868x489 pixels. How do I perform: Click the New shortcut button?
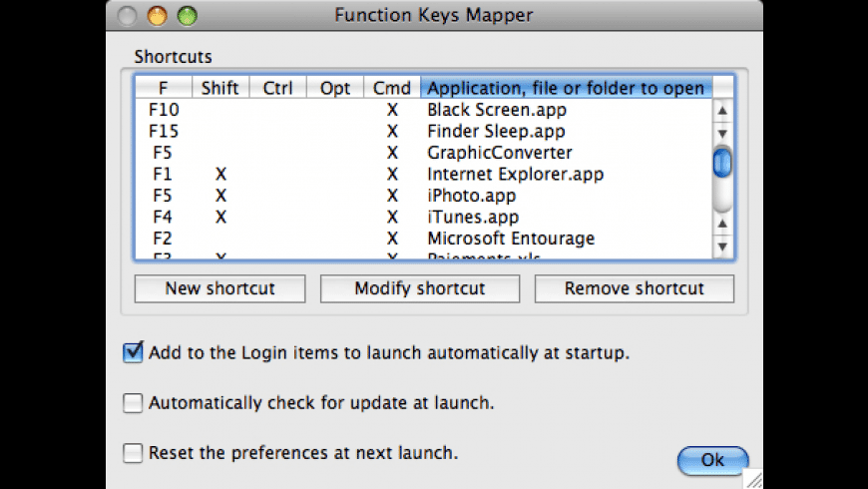[x=219, y=289]
